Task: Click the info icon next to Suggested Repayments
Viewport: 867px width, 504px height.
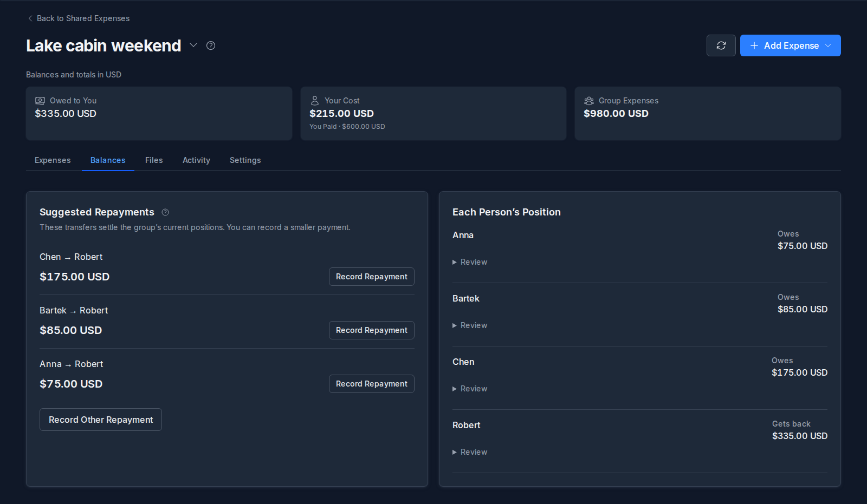Action: [x=165, y=212]
